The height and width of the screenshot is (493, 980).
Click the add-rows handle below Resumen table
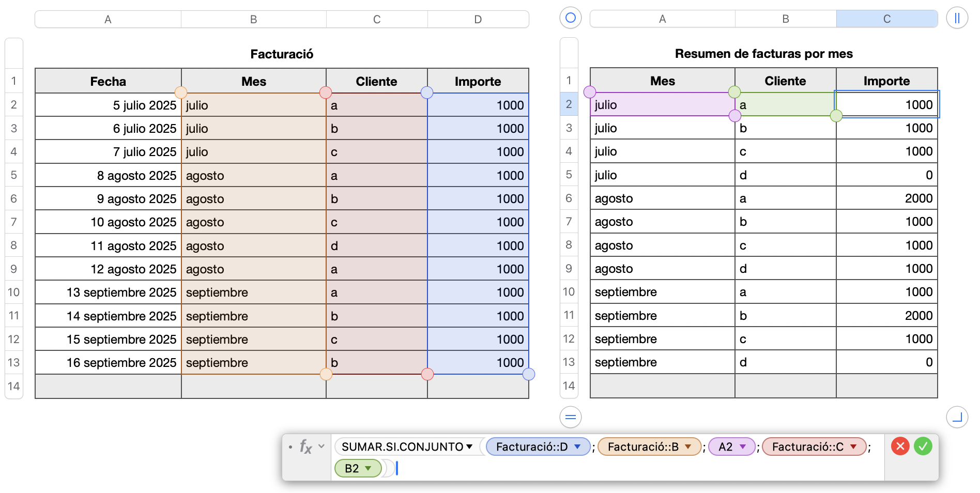570,417
